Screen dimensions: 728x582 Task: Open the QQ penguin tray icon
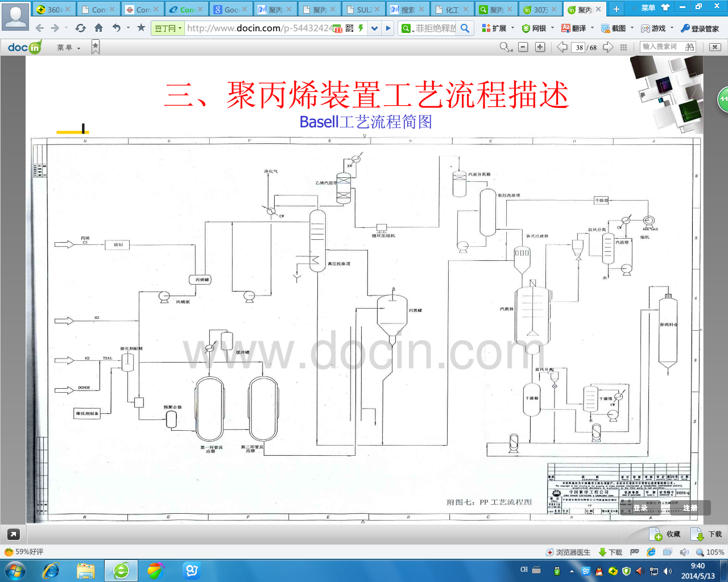click(599, 571)
